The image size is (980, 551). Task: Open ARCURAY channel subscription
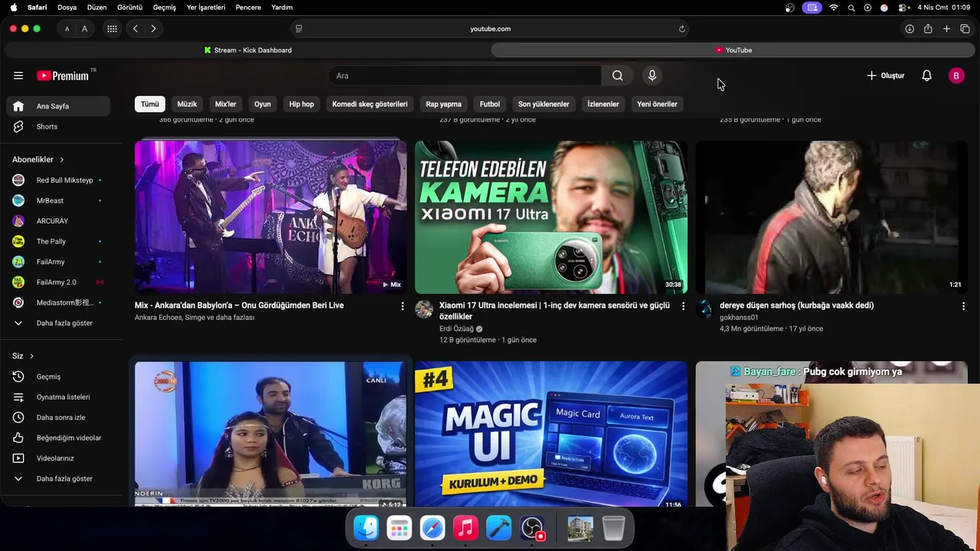tap(58, 221)
